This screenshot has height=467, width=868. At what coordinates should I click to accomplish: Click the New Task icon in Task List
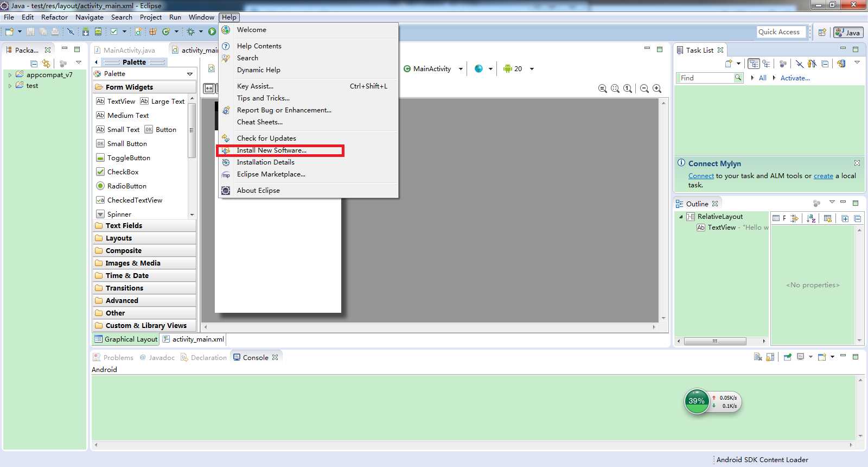729,64
